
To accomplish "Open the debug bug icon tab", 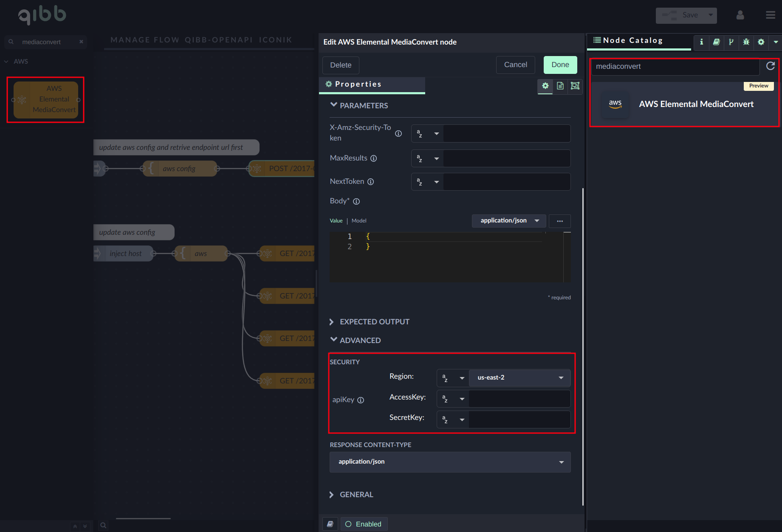I will pyautogui.click(x=746, y=42).
